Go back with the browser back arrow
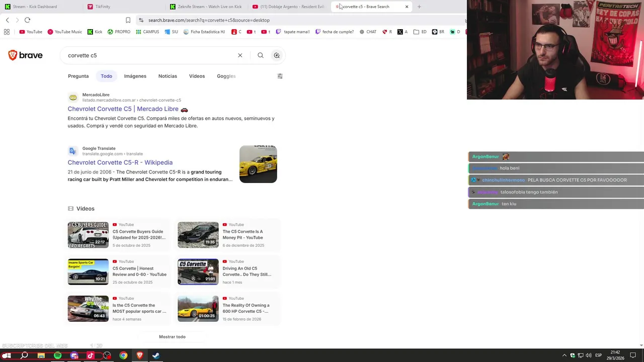Screen dimensions: 644x362 (7, 20)
